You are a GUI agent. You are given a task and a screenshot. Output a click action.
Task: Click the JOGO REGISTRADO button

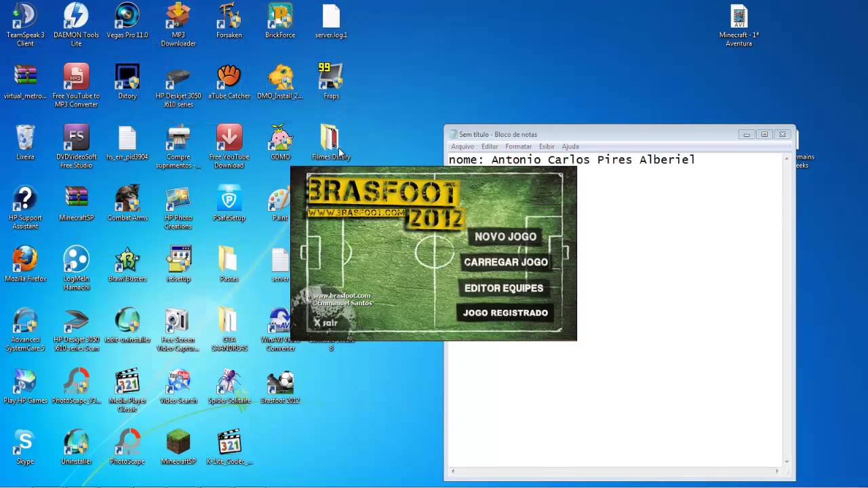pos(505,312)
